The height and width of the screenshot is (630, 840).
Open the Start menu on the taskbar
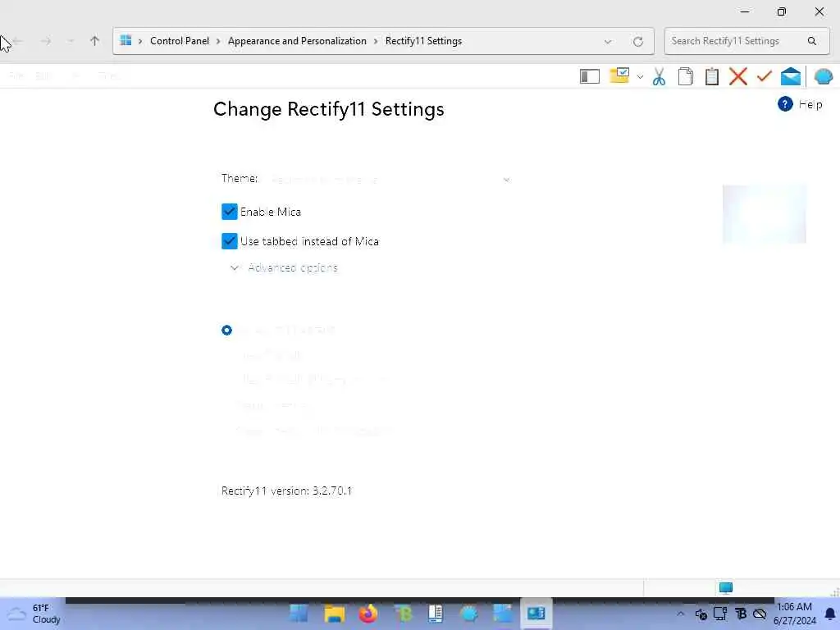click(x=299, y=614)
